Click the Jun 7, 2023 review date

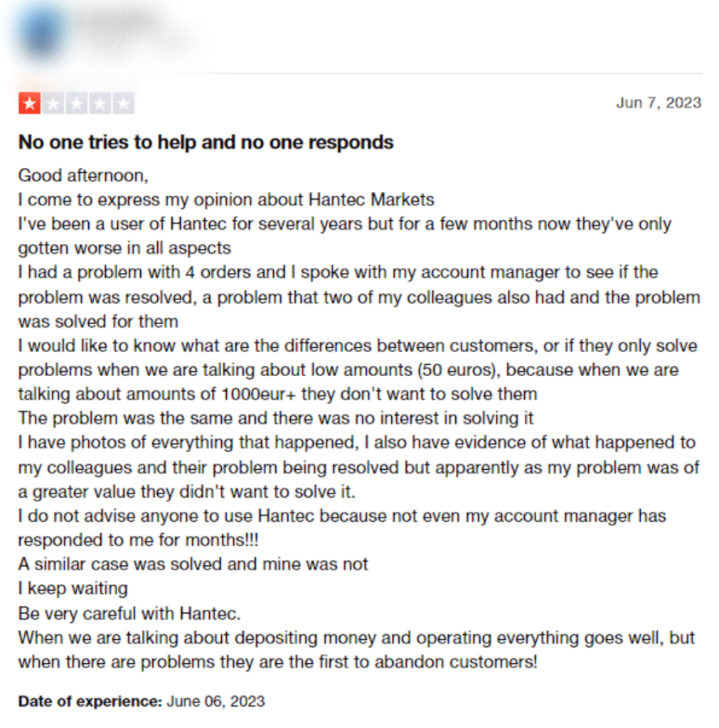coord(659,102)
